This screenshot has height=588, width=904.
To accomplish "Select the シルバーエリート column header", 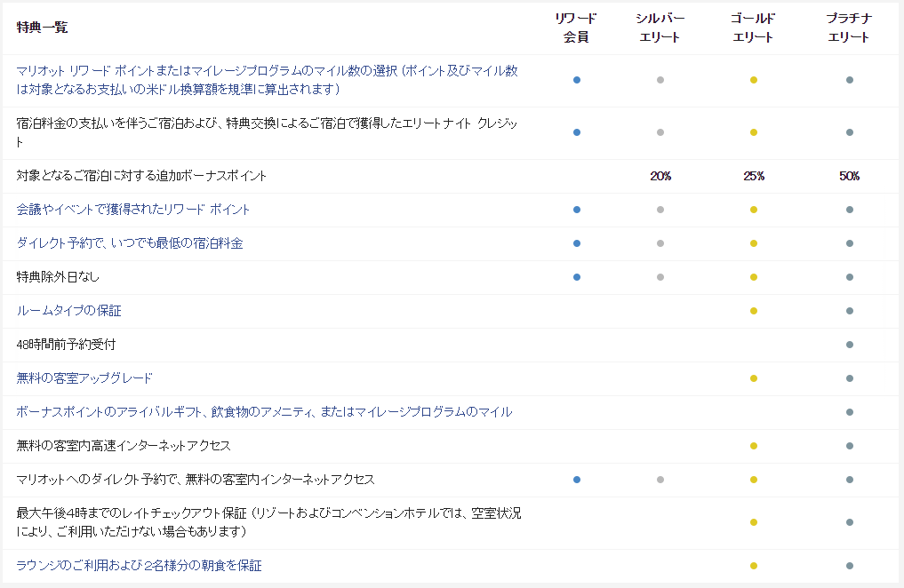I will [x=660, y=28].
